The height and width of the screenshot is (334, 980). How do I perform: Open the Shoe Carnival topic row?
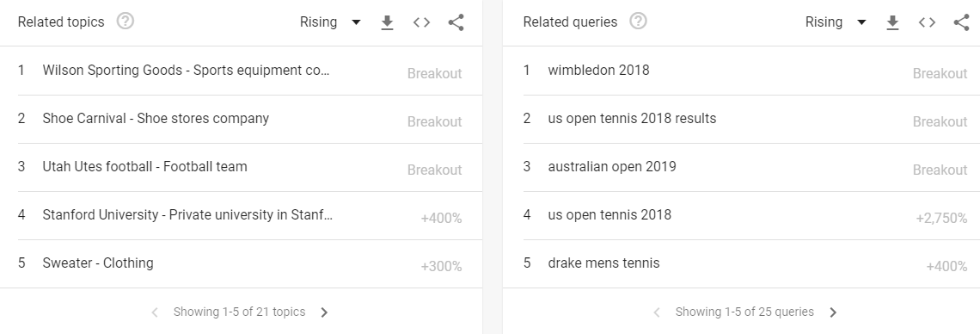(x=242, y=119)
